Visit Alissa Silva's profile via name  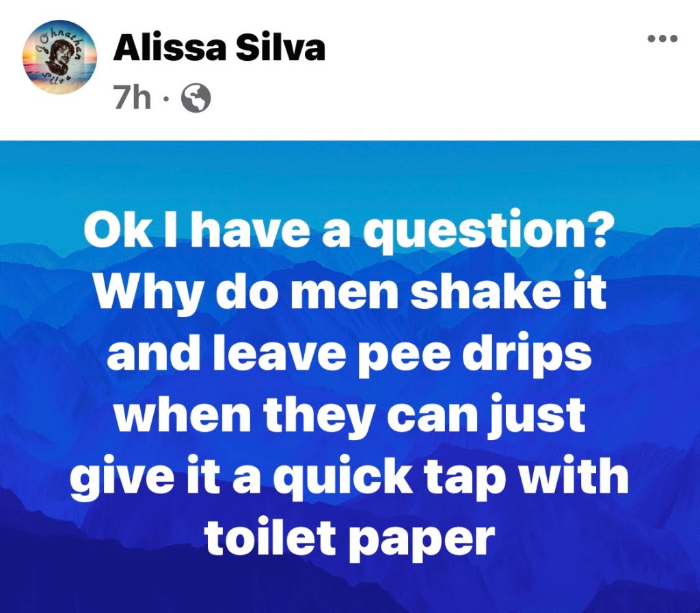pos(219,49)
